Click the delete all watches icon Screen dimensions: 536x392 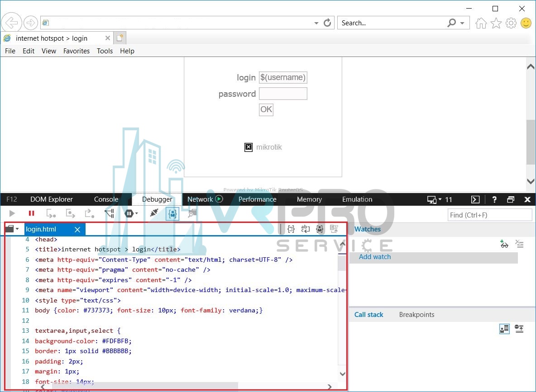[x=519, y=244]
